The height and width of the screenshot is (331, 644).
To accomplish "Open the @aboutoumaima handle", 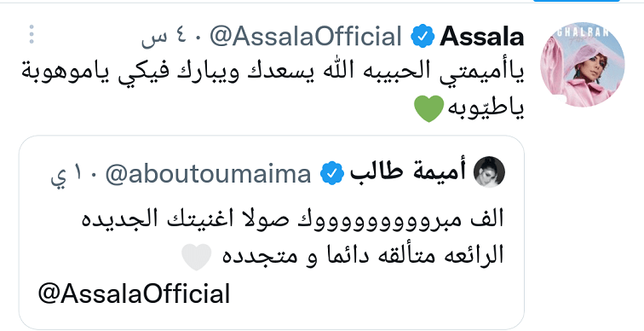I will [x=208, y=174].
